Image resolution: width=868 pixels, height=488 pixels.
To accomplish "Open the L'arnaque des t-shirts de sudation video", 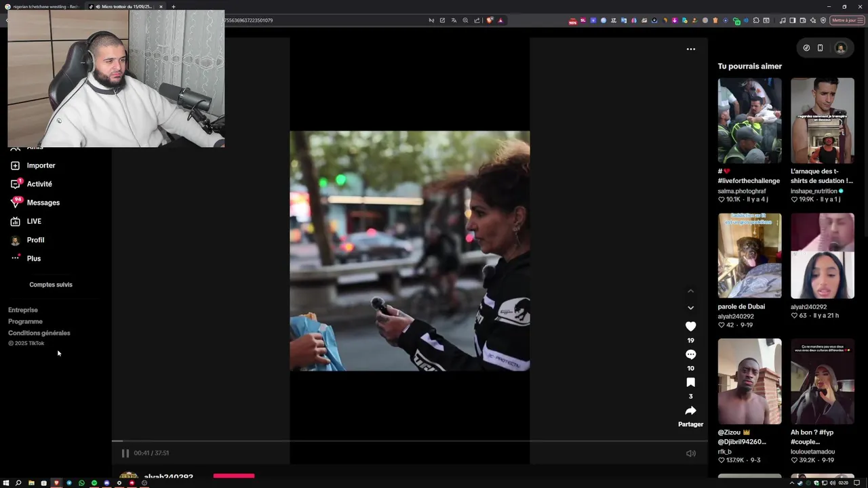I will coord(822,121).
